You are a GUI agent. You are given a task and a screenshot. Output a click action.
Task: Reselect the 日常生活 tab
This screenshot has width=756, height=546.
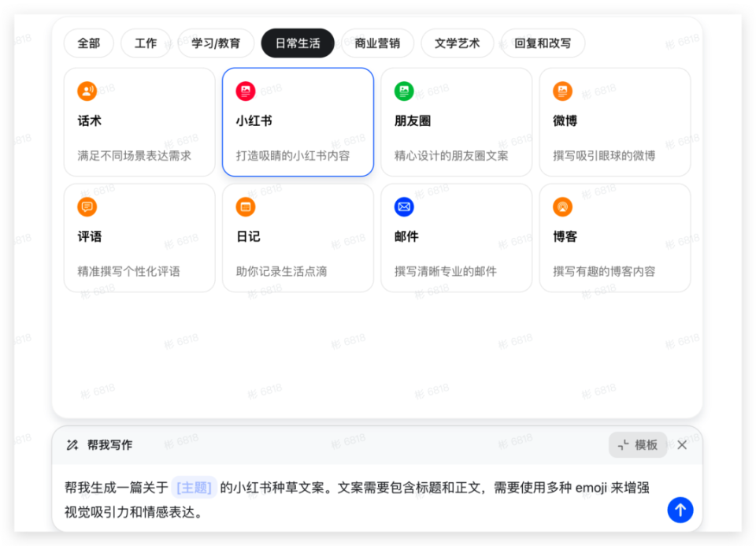point(297,43)
